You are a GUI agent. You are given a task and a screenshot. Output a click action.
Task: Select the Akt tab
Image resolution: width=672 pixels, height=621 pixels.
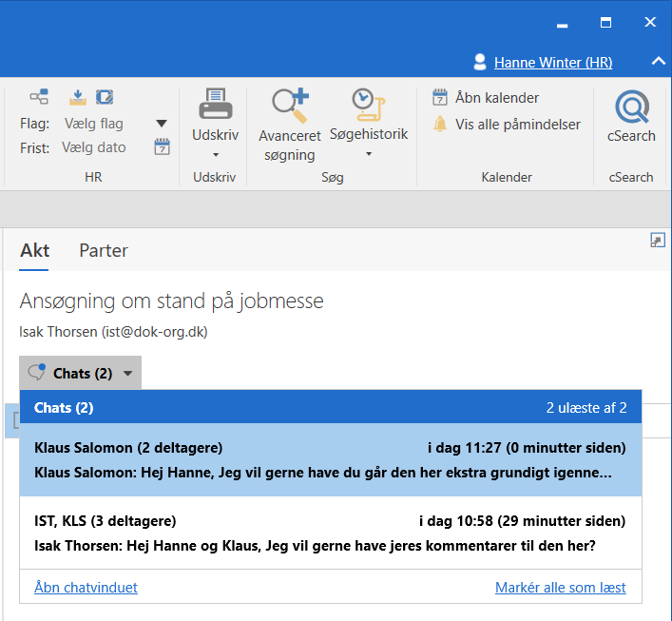coord(34,250)
